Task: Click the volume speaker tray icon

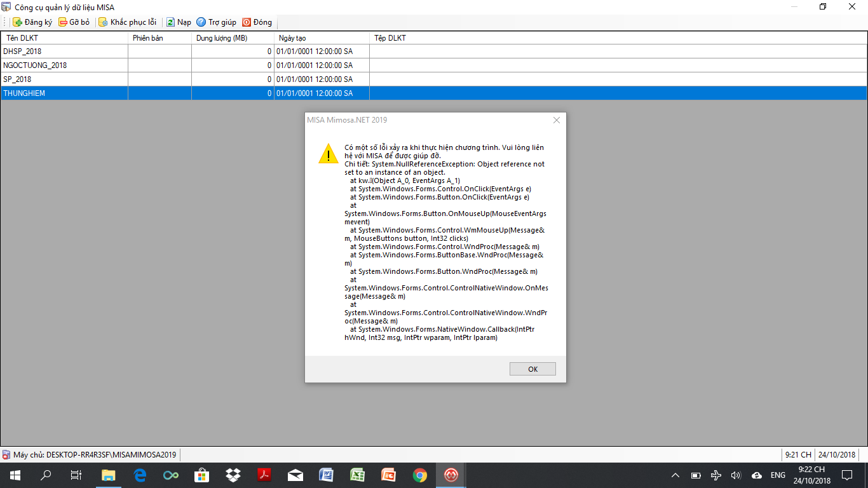Action: tap(736, 475)
